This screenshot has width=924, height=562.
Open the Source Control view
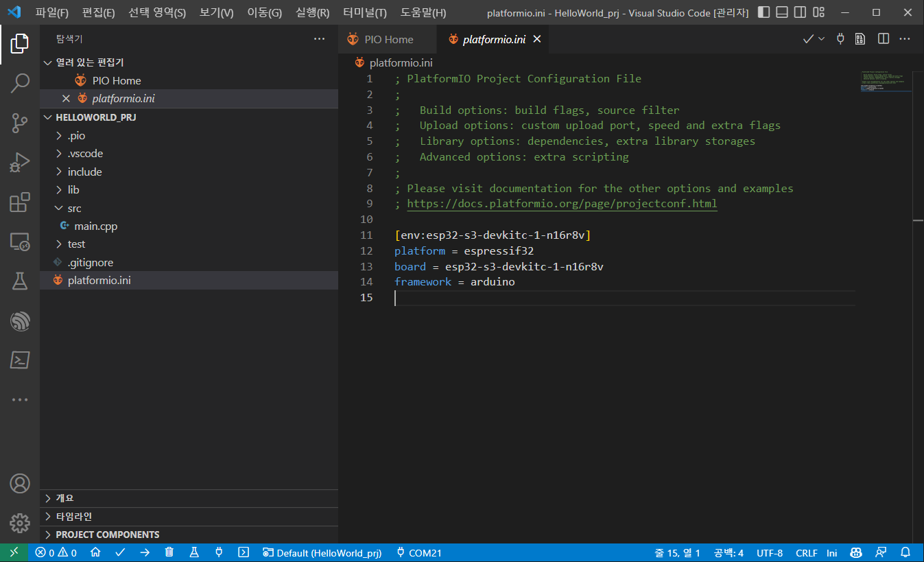tap(19, 124)
